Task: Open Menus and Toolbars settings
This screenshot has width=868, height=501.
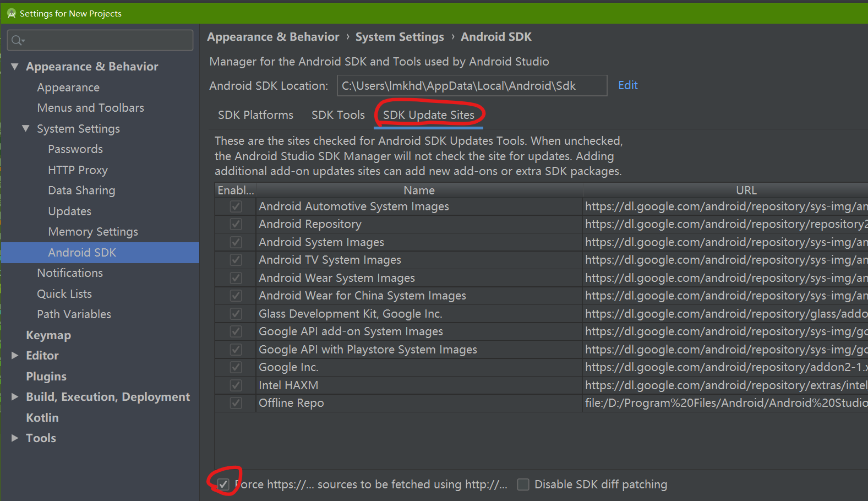Action: click(91, 108)
